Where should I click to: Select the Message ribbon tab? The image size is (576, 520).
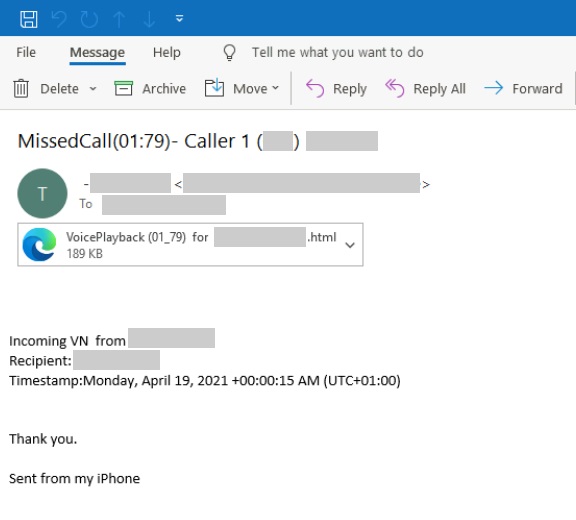pyautogui.click(x=97, y=53)
